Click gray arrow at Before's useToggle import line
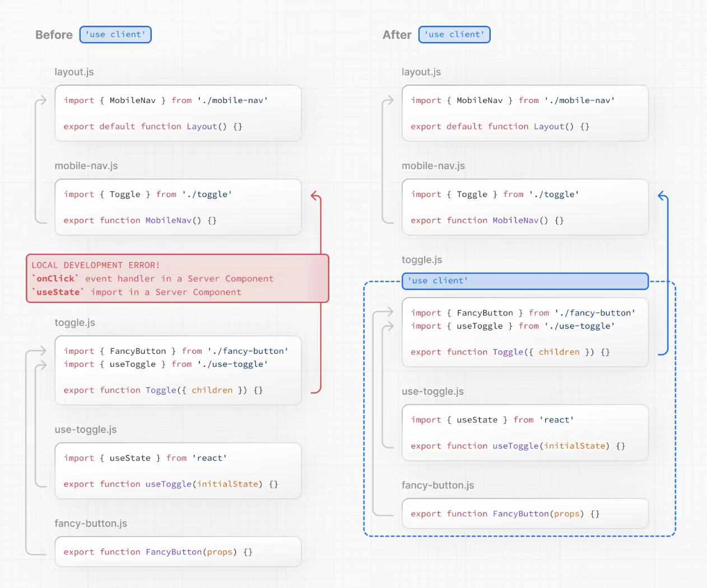The height and width of the screenshot is (588, 707). coord(41,366)
